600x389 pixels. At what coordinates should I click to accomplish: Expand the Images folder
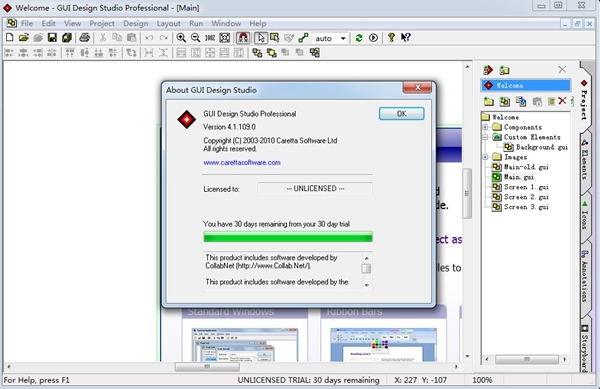485,157
